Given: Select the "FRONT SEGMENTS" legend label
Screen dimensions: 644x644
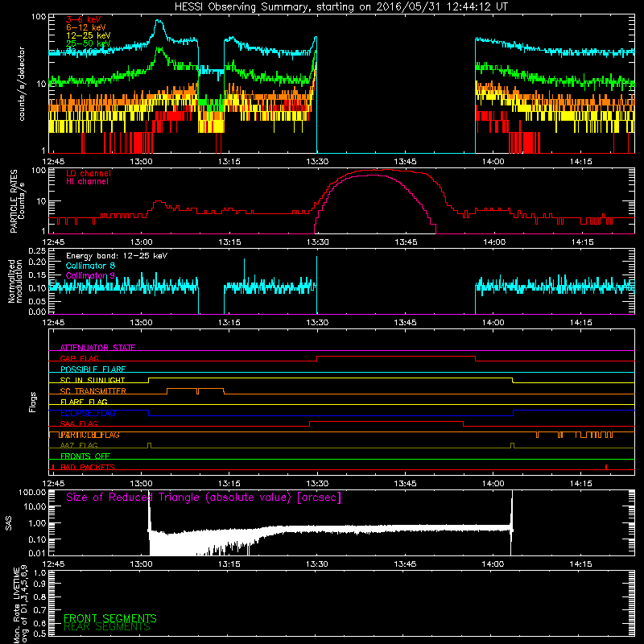Looking at the screenshot, I should [x=110, y=618].
